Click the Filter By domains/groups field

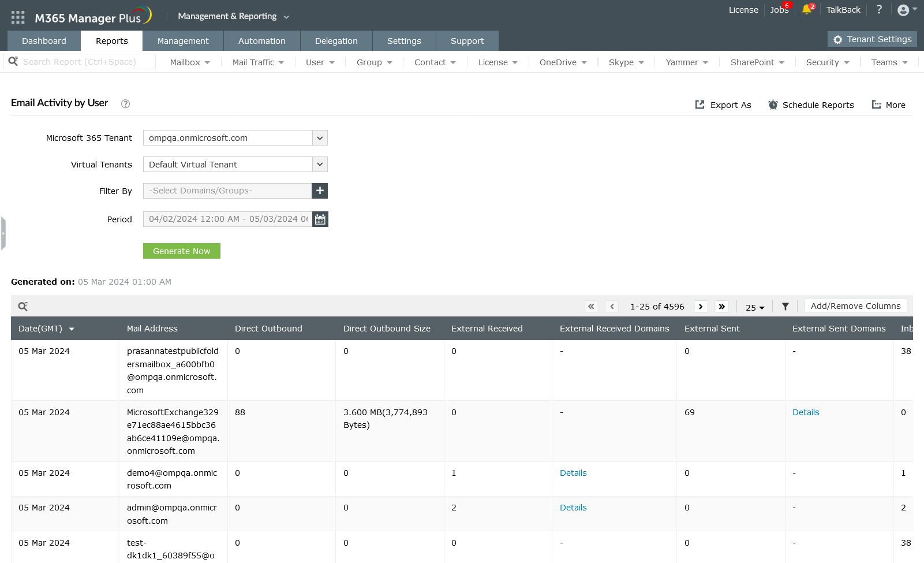[x=227, y=191]
